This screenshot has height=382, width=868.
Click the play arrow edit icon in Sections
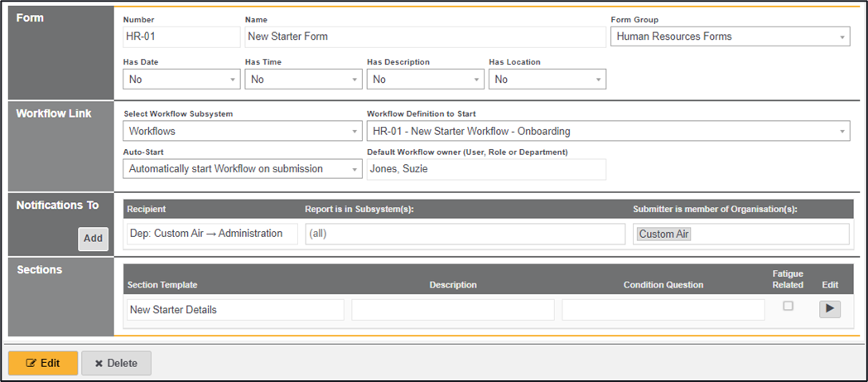(830, 309)
